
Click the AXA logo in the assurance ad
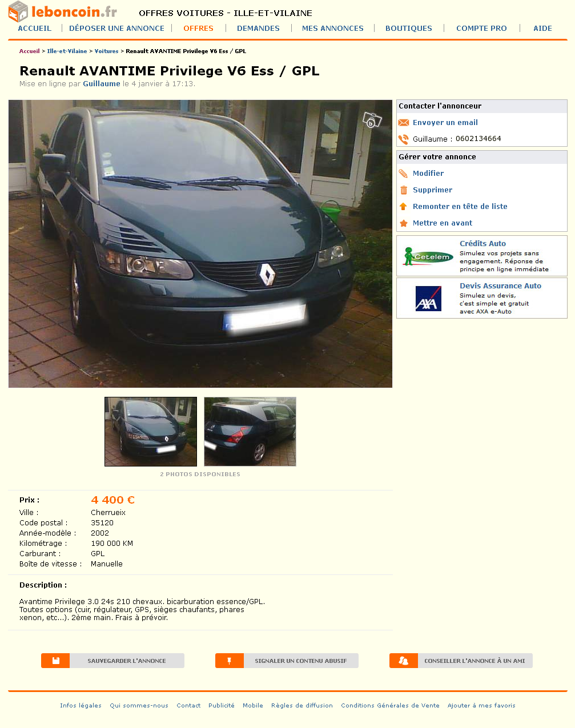click(428, 298)
